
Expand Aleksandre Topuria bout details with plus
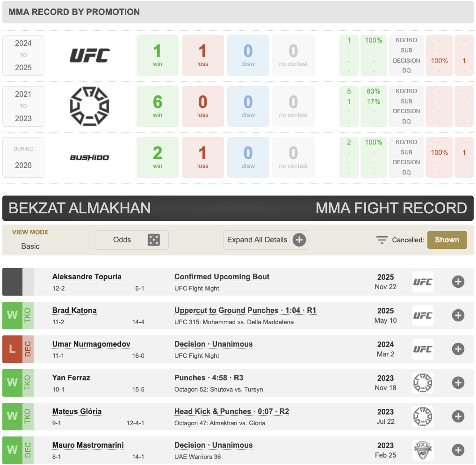pyautogui.click(x=458, y=282)
